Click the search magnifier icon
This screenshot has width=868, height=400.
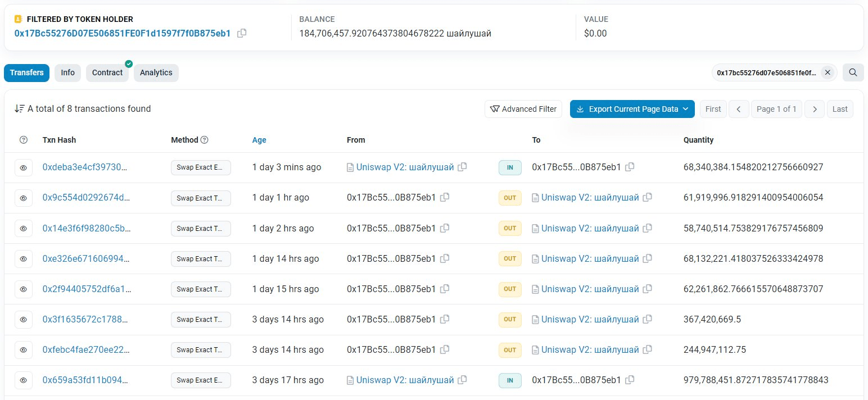coord(853,72)
